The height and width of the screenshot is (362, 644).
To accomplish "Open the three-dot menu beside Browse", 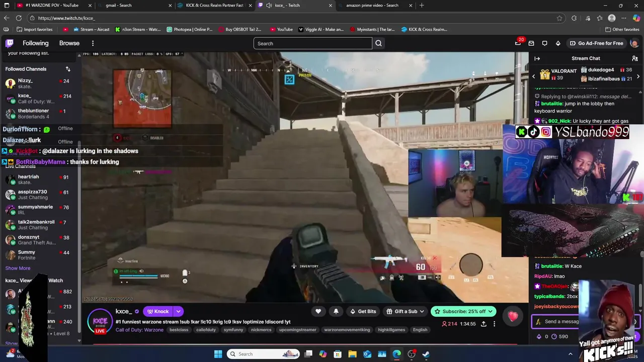I will coord(93,43).
